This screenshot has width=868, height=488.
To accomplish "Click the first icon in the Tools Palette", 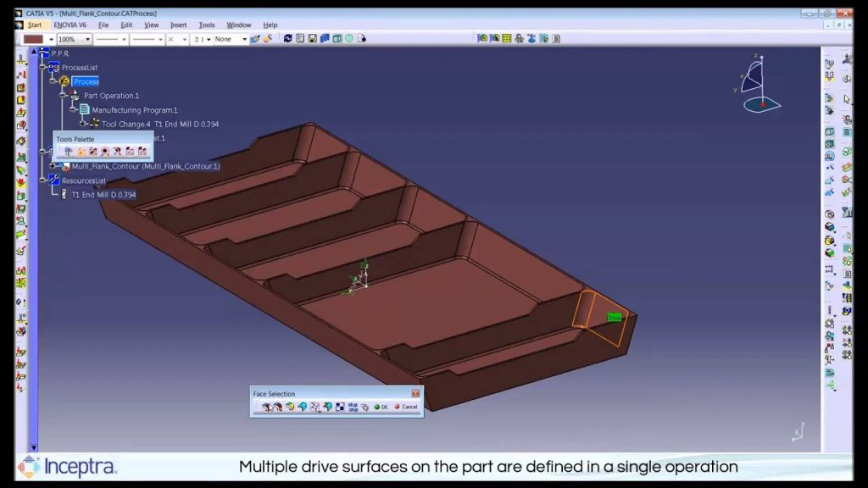I will [67, 150].
